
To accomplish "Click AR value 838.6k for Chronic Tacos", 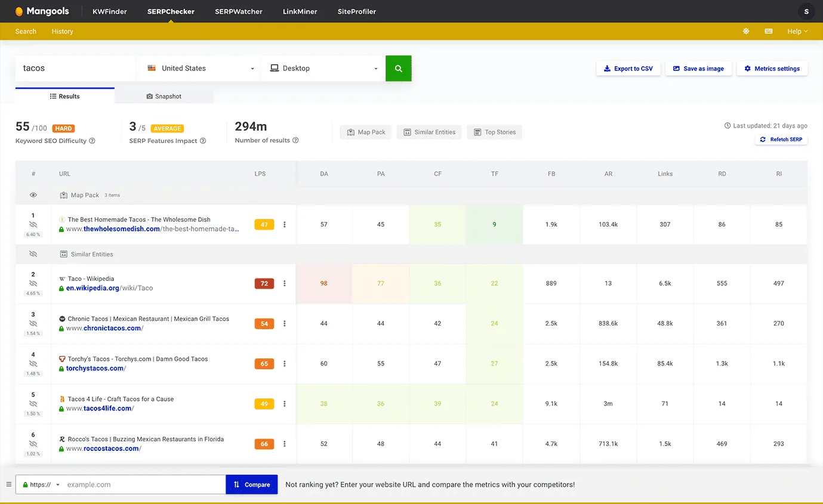I will tap(608, 323).
